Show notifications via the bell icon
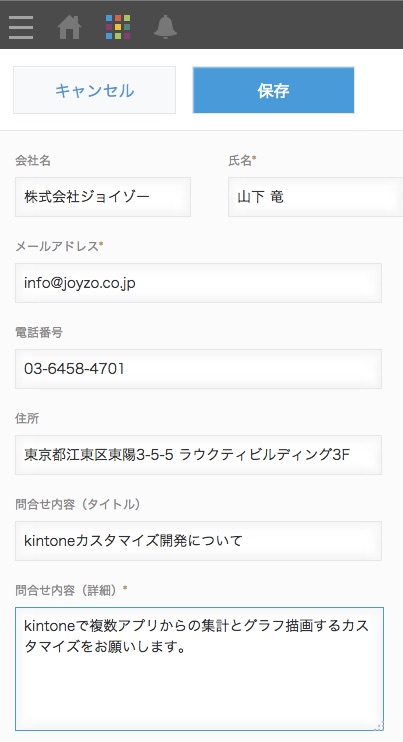 point(166,27)
